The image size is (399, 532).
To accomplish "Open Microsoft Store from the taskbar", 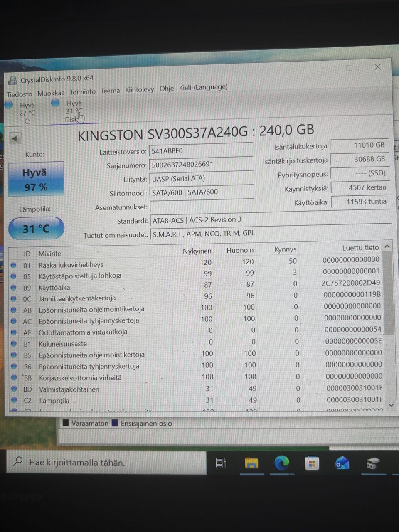I will 312,463.
